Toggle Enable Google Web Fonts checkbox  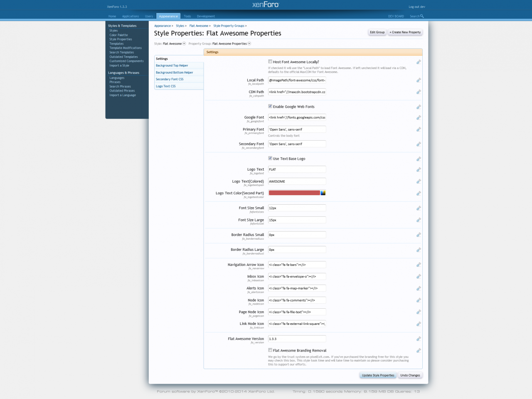pos(270,107)
